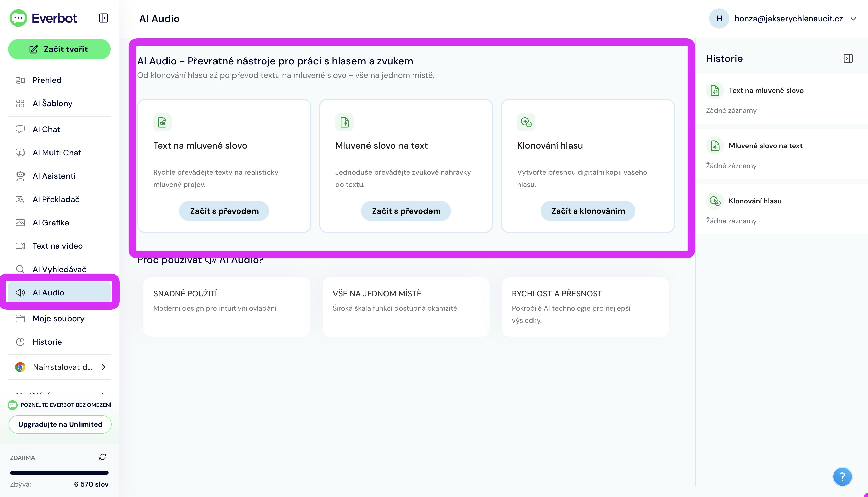Open AI Multi Chat in the sidebar
The image size is (868, 497).
(59, 153)
